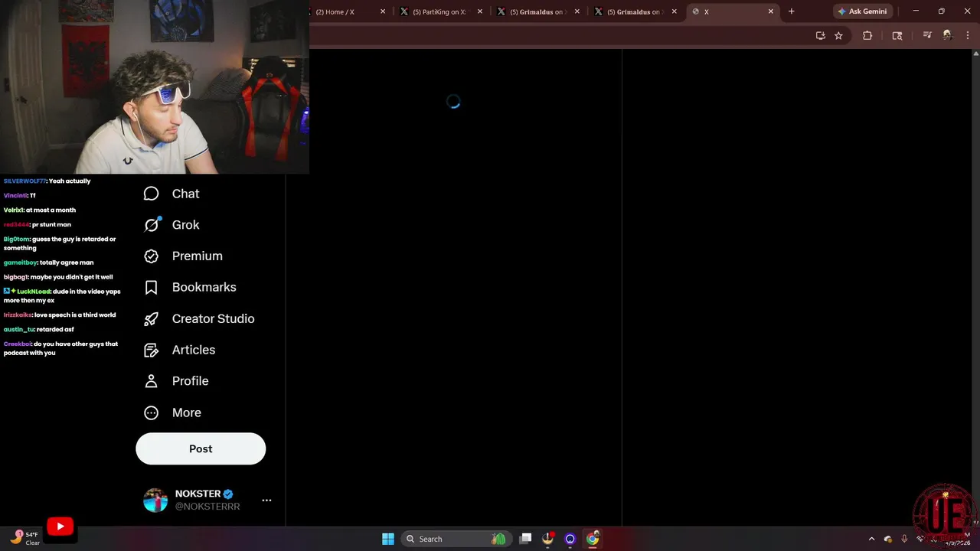Close the first Grimaldus tab
The height and width of the screenshot is (551, 980).
pos(577,11)
